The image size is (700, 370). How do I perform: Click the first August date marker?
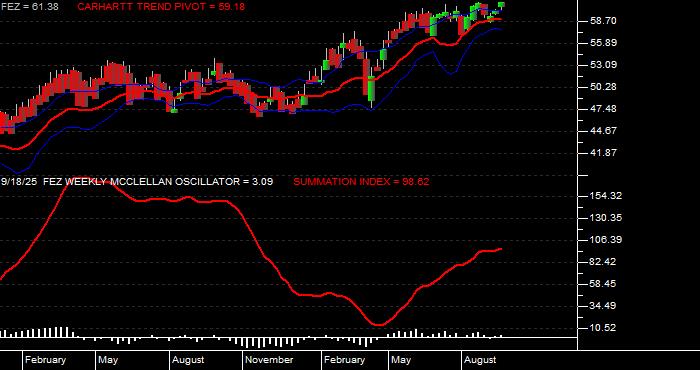188,360
